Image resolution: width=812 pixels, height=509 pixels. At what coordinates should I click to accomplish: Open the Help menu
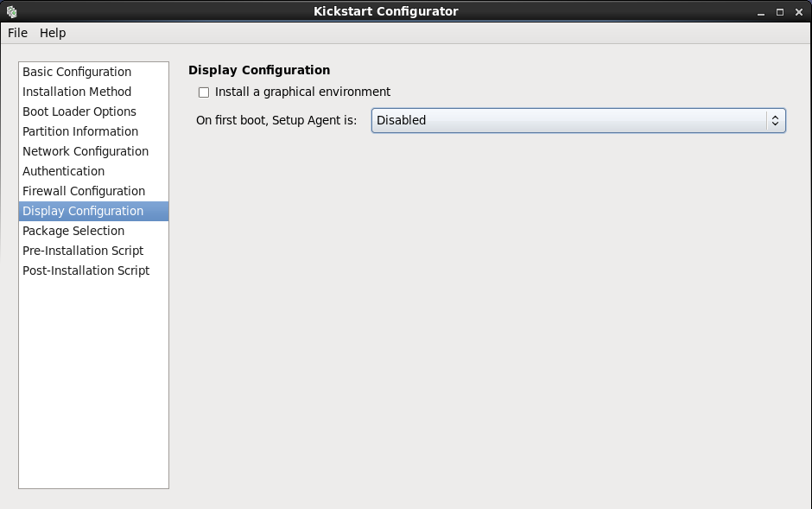coord(53,33)
